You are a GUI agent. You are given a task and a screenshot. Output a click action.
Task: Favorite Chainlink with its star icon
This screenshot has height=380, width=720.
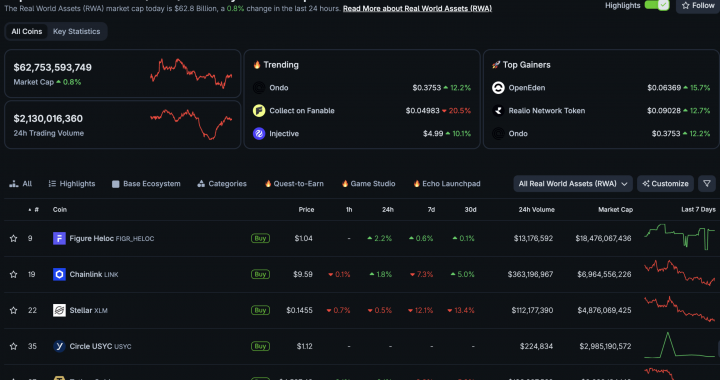[13, 274]
